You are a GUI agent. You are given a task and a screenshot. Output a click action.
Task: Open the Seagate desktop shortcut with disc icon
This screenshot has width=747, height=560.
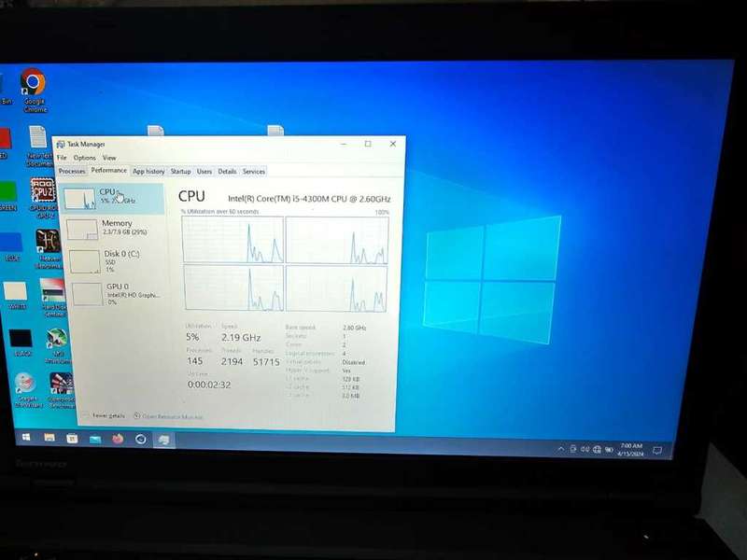(x=26, y=390)
